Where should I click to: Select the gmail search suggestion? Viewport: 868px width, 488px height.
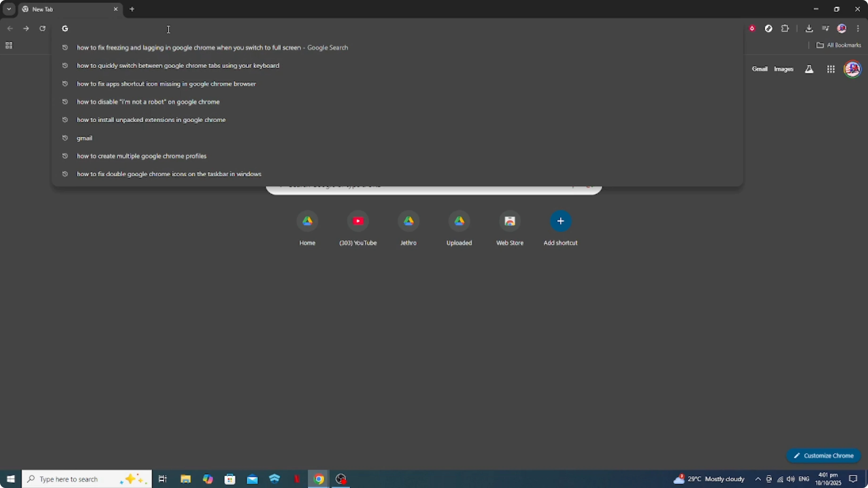click(85, 138)
